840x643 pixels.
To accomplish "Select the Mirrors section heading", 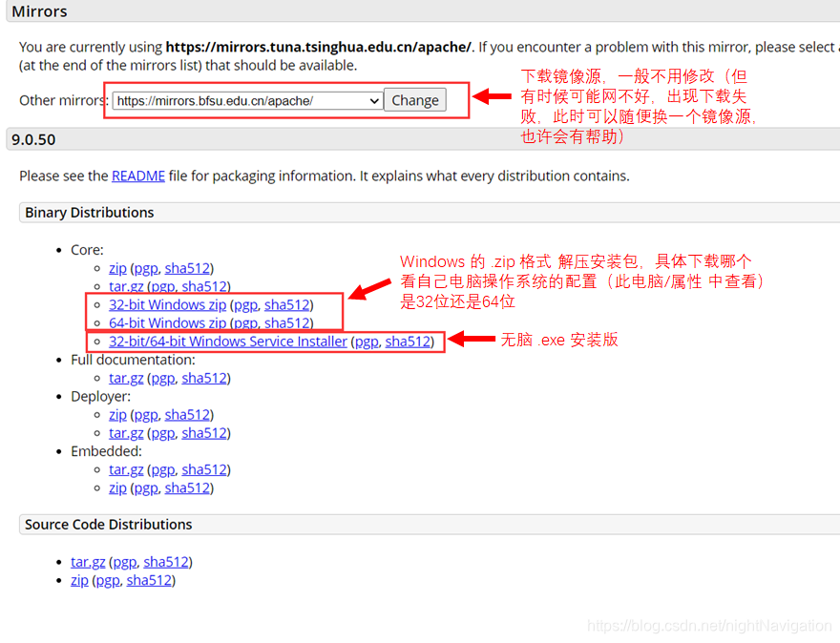I will (39, 11).
